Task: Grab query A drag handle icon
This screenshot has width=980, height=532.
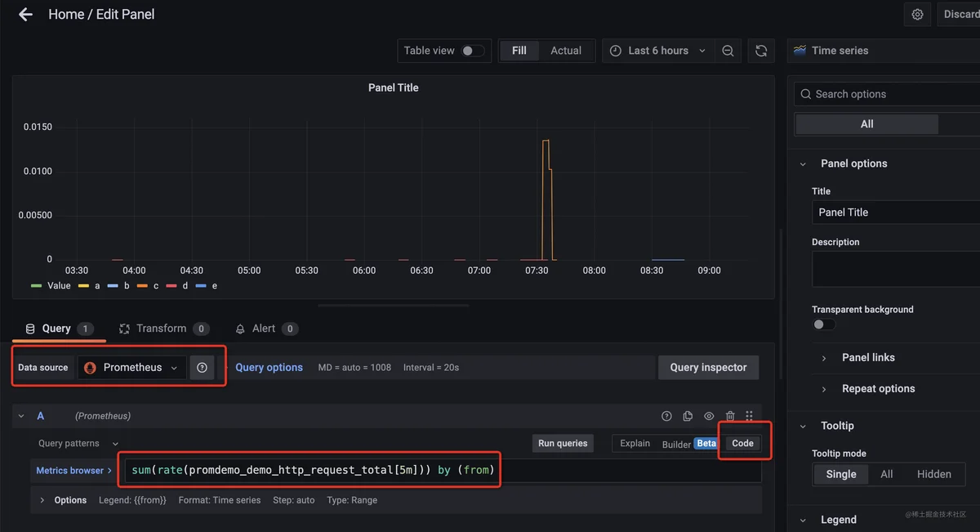Action: tap(749, 416)
